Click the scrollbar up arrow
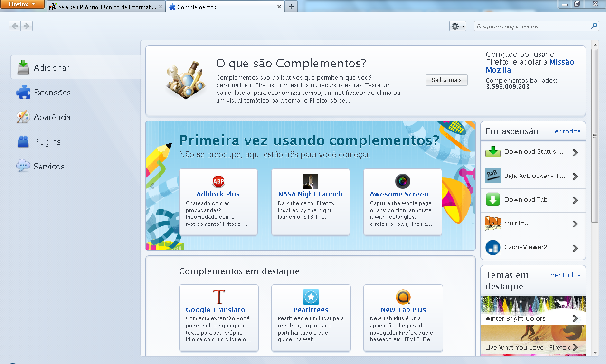Screen dimensions: 606x364 (x=595, y=44)
